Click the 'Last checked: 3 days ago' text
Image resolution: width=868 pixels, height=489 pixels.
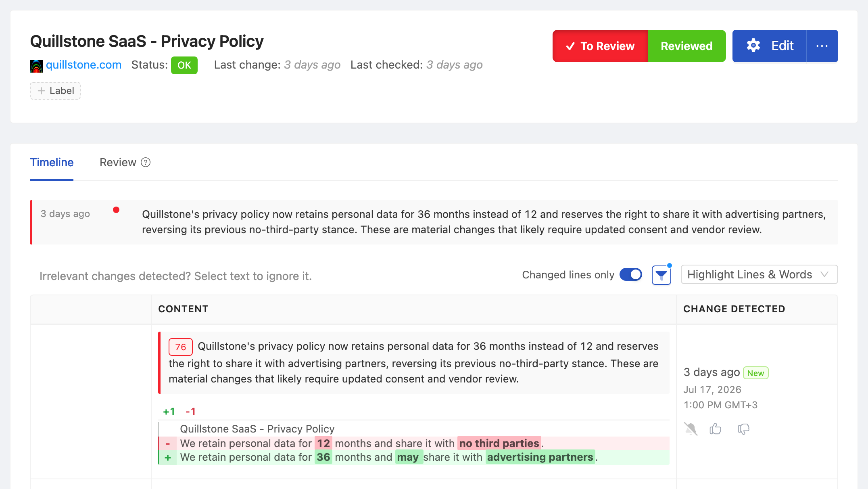[x=417, y=65]
